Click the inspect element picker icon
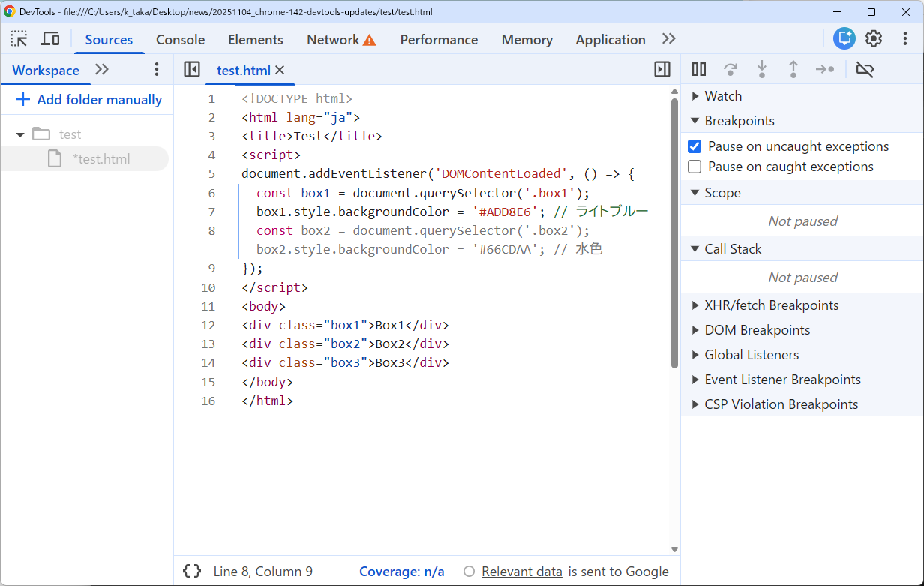Screen dimensions: 924x586 (x=19, y=39)
